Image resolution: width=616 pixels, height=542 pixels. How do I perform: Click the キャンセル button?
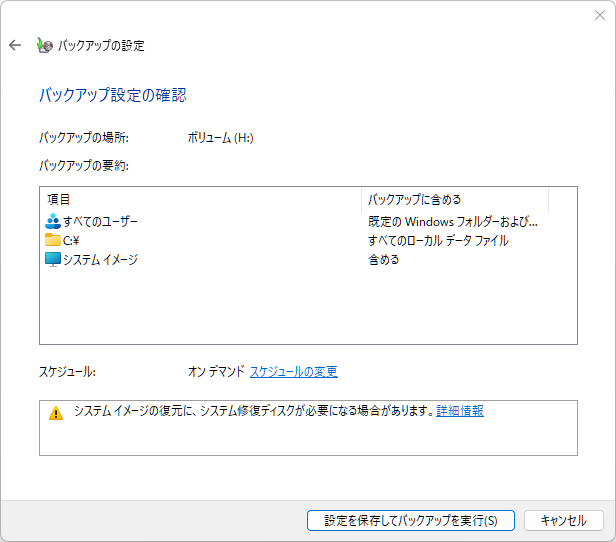click(564, 520)
